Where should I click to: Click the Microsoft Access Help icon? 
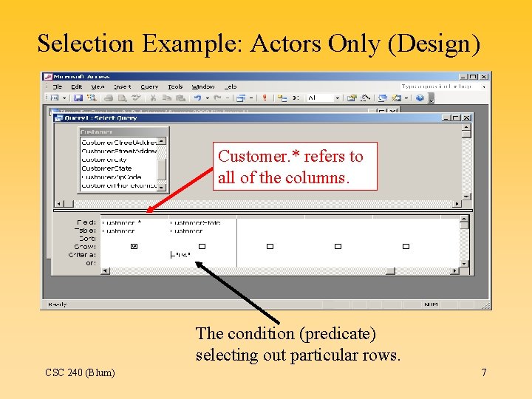coord(420,98)
